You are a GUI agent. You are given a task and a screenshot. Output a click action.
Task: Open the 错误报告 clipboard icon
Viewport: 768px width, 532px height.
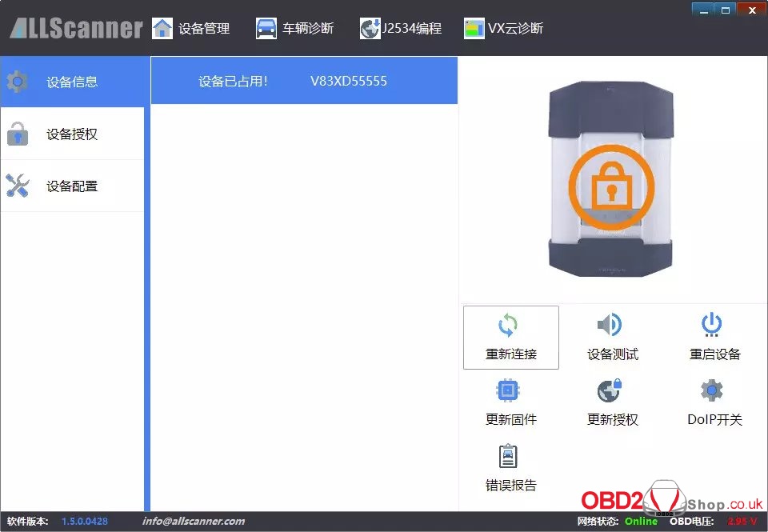click(x=508, y=456)
